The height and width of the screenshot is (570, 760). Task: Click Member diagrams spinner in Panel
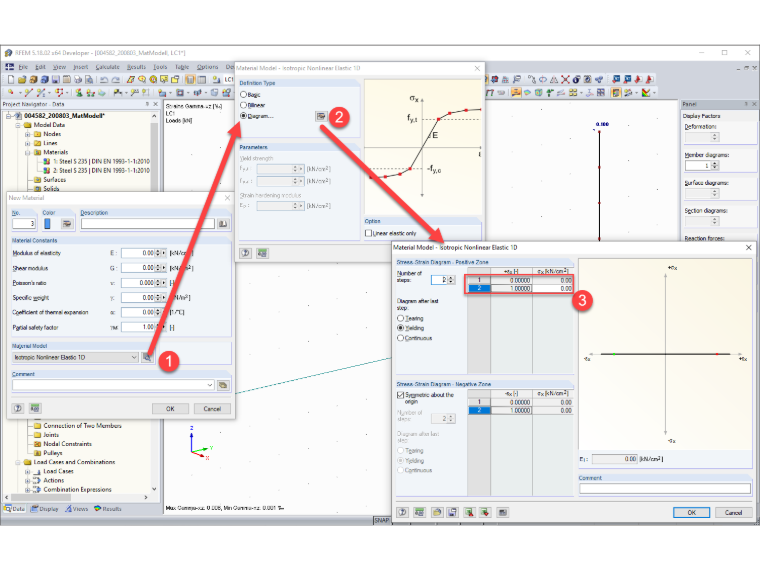point(714,165)
